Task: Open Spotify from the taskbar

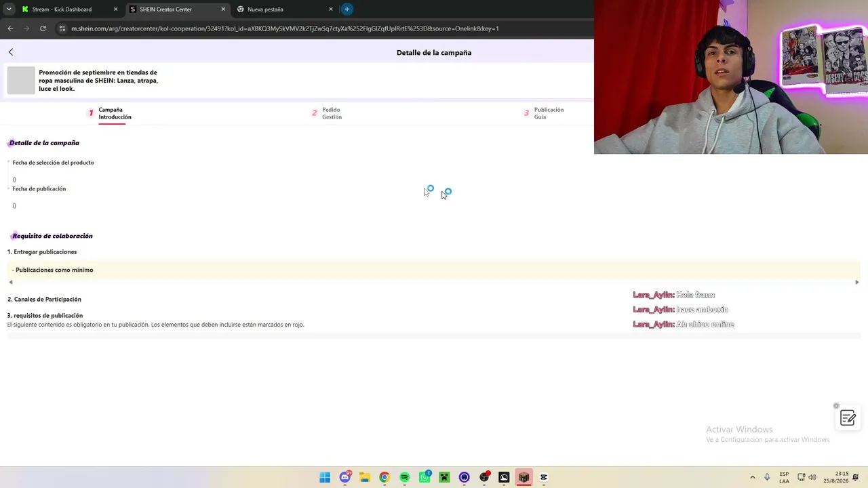Action: coord(404,477)
